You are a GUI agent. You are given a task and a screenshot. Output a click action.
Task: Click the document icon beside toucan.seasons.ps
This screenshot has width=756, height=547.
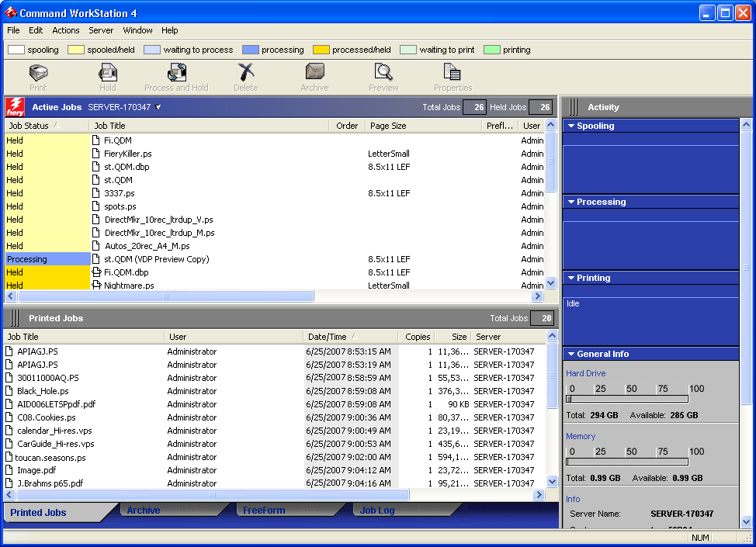point(9,457)
